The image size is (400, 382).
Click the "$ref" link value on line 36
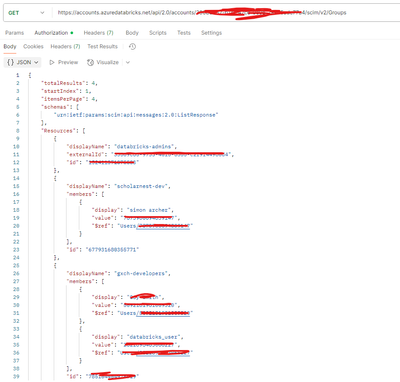point(155,353)
